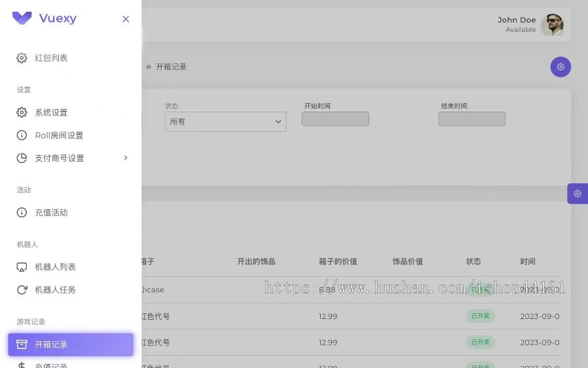Click the gear icon beside 系统设置
This screenshot has width=588, height=368.
tap(22, 112)
